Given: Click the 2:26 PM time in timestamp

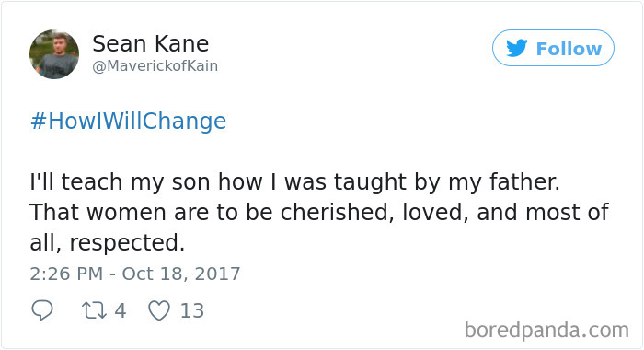Looking at the screenshot, I should click(x=66, y=274).
